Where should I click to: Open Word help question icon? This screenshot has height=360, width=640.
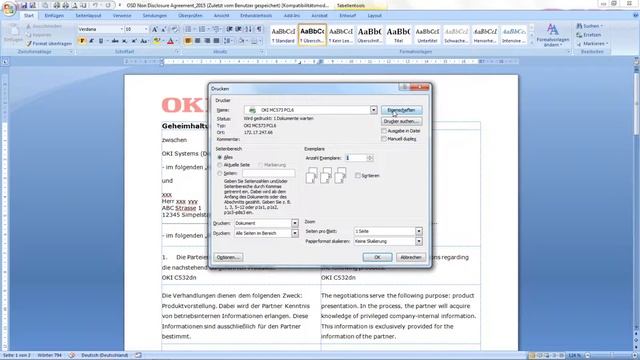[x=635, y=16]
